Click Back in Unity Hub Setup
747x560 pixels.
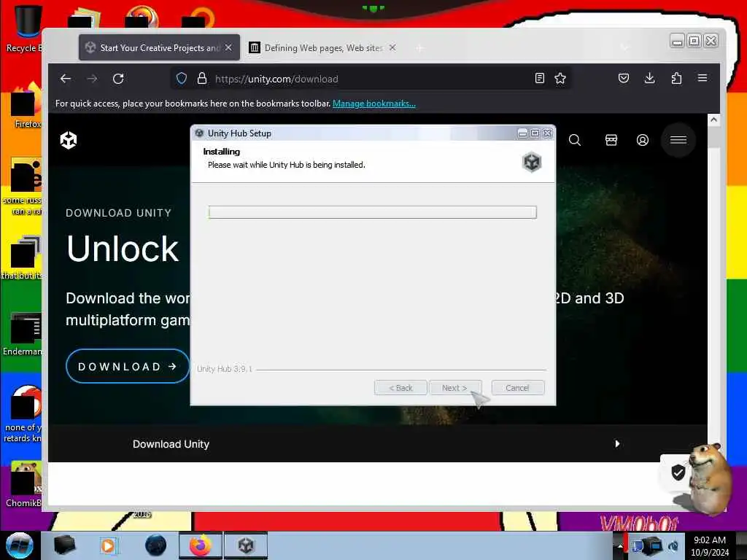[x=400, y=388]
